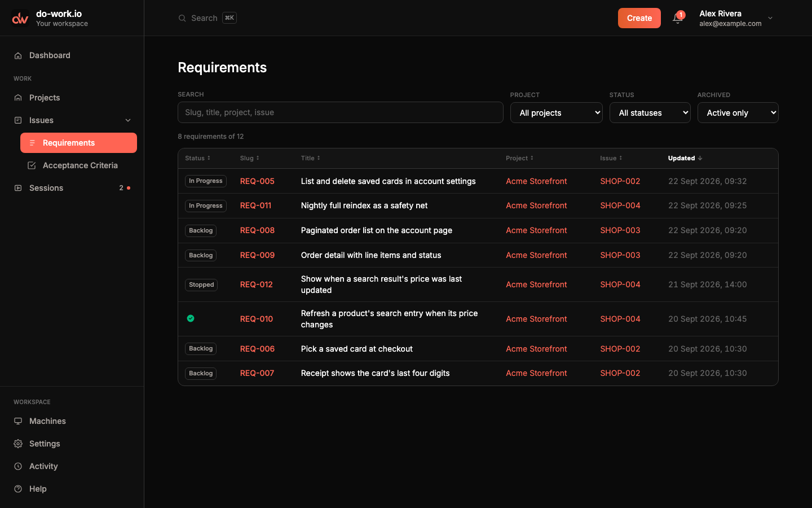Select the Requirements sidebar item
Viewport: 812px width, 508px height.
pos(79,143)
